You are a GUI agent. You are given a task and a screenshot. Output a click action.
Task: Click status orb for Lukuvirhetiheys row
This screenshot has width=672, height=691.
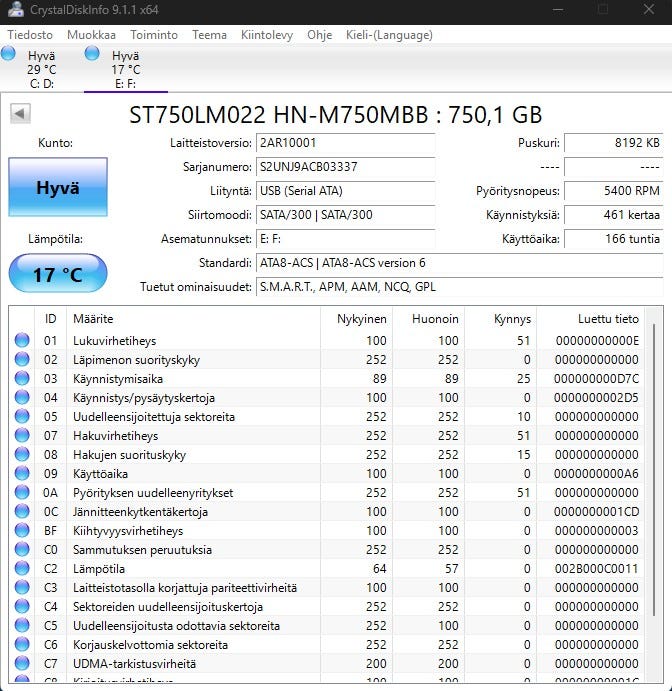[22, 341]
